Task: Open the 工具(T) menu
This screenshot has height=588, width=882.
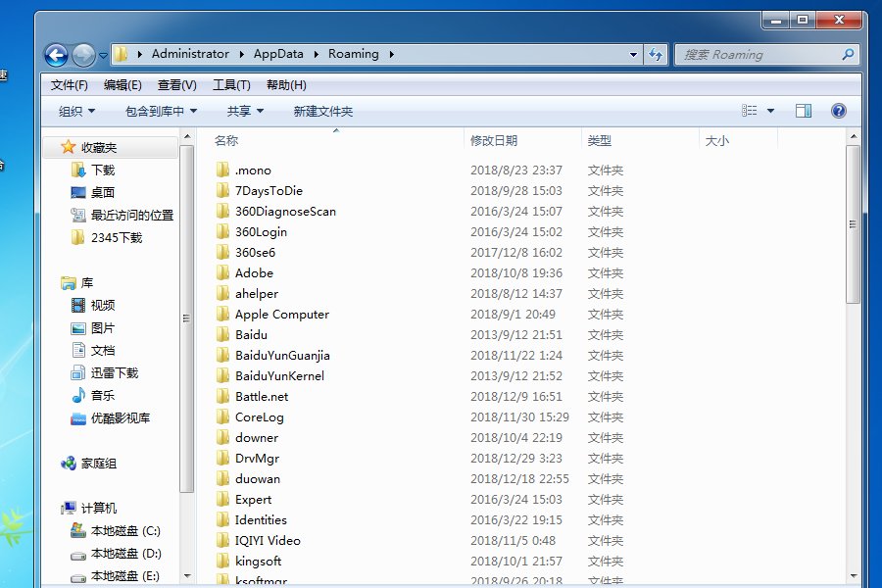Action: click(x=231, y=85)
